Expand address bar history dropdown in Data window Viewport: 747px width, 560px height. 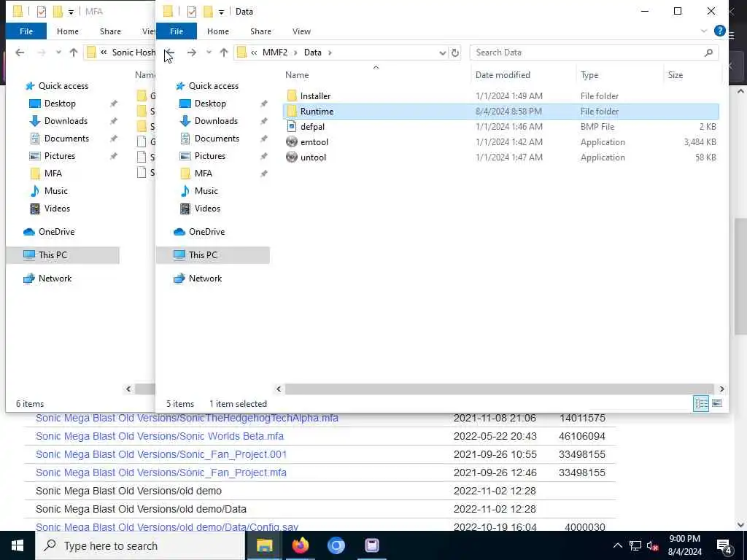[442, 52]
